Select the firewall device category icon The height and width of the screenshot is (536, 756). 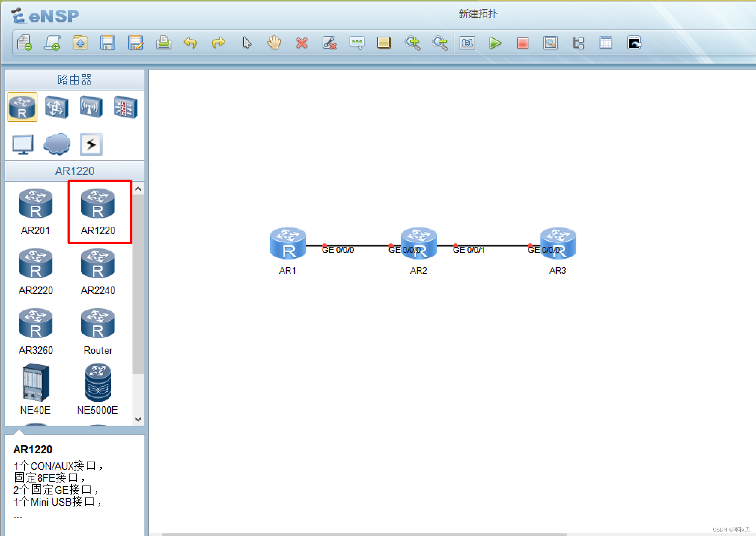pos(125,108)
